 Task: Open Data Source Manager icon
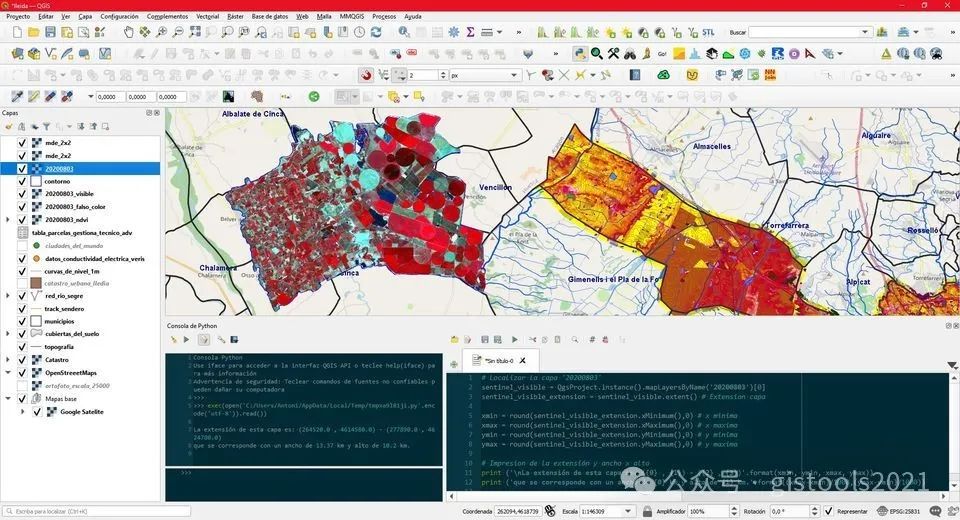click(18, 54)
